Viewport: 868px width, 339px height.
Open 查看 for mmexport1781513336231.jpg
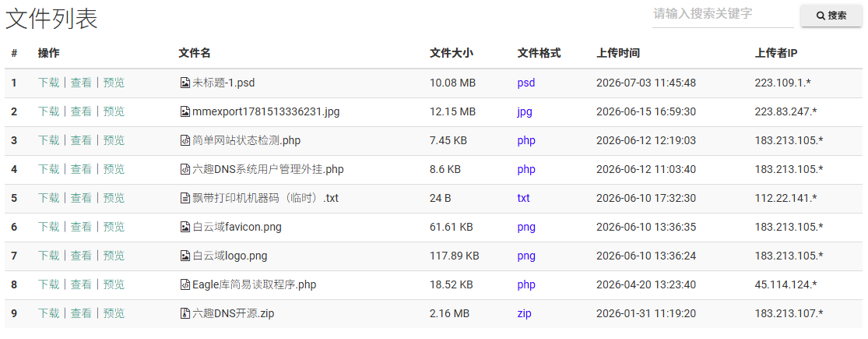[81, 112]
